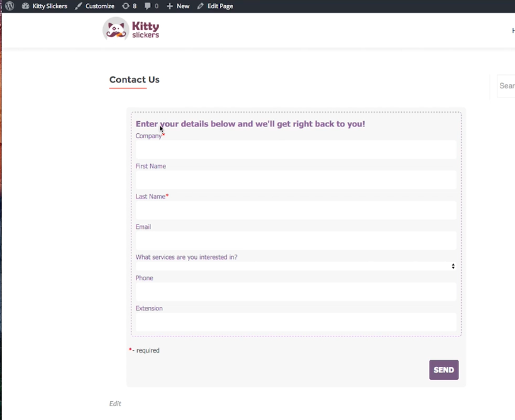Click the plus New item
The width and height of the screenshot is (515, 420).
[178, 6]
